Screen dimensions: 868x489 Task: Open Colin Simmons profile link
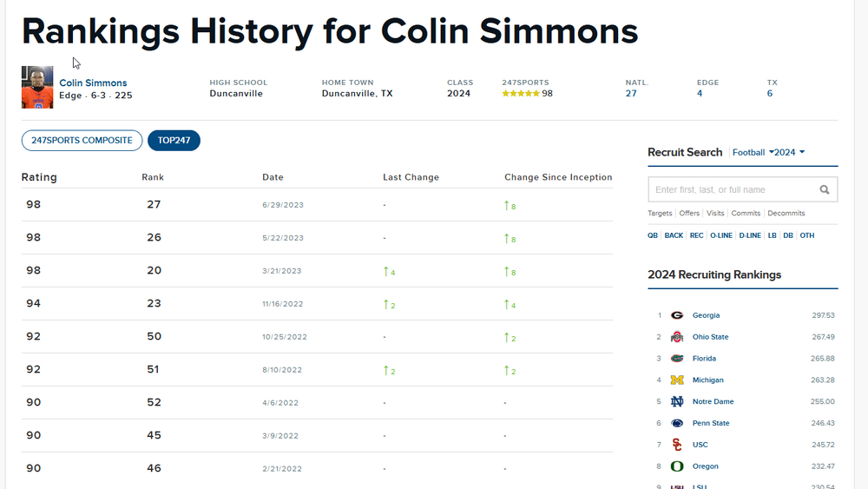(93, 83)
